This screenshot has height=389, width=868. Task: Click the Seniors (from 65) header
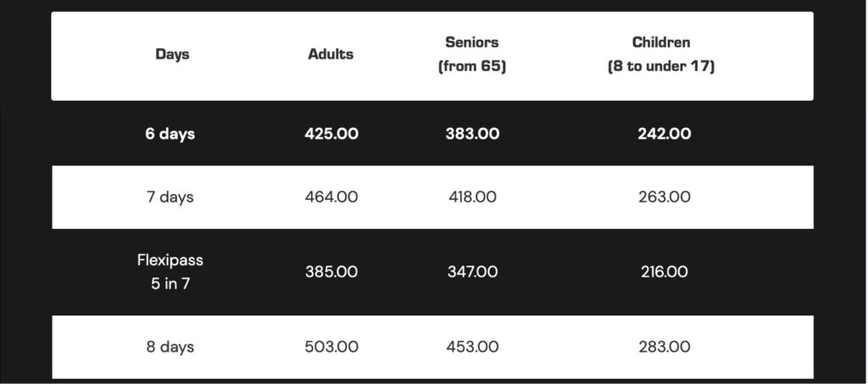click(472, 54)
